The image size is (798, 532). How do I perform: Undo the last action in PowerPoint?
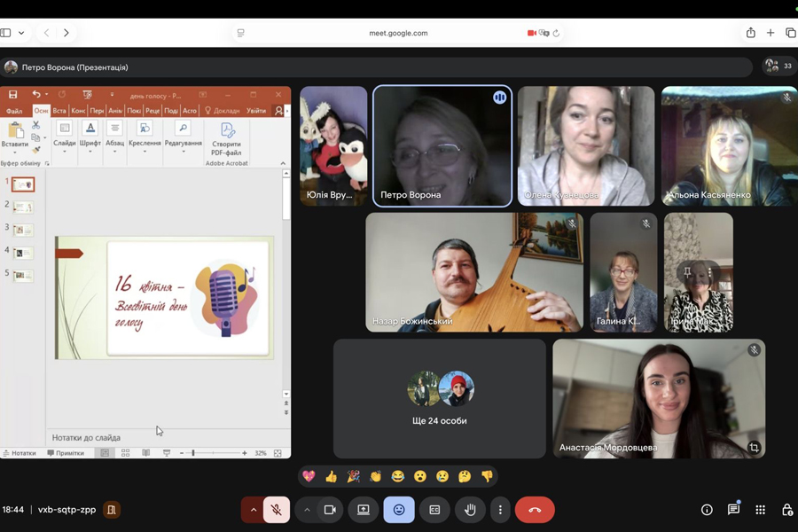click(x=35, y=94)
